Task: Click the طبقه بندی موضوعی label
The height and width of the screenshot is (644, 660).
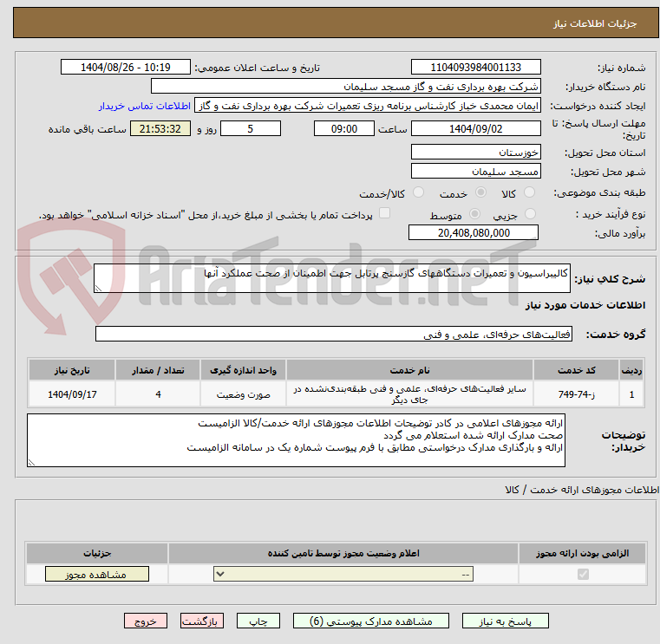Action: (x=599, y=193)
